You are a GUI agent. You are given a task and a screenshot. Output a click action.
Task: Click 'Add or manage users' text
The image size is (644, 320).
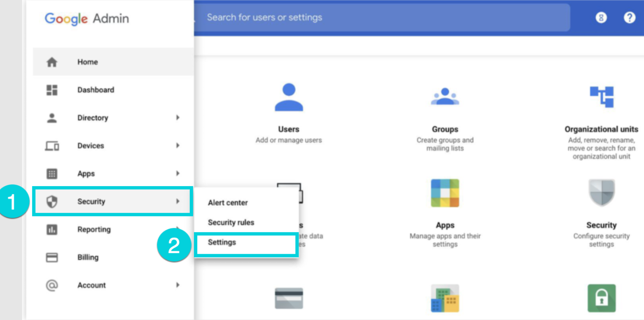[x=289, y=140]
